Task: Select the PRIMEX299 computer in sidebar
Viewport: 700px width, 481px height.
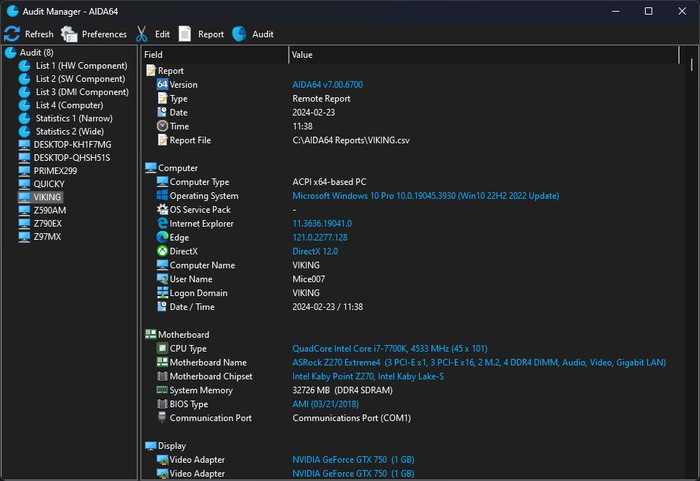Action: click(56, 171)
